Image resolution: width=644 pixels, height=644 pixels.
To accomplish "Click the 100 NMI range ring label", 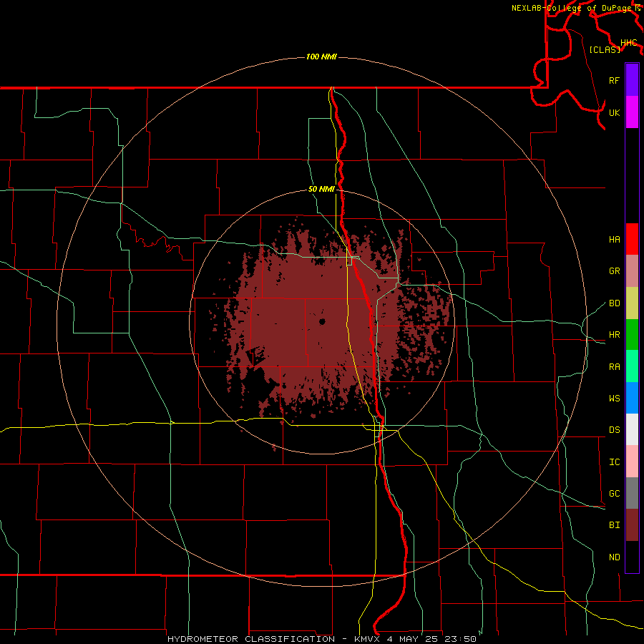I will (321, 57).
